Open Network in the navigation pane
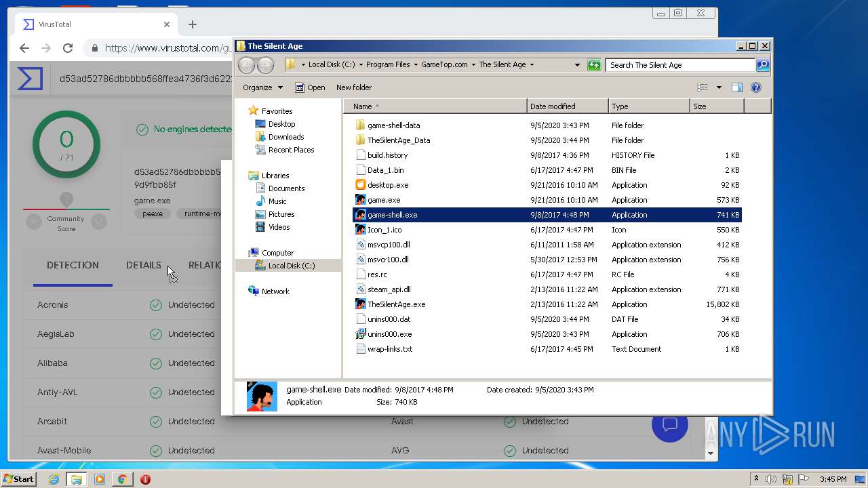Image resolution: width=868 pixels, height=488 pixels. point(275,291)
